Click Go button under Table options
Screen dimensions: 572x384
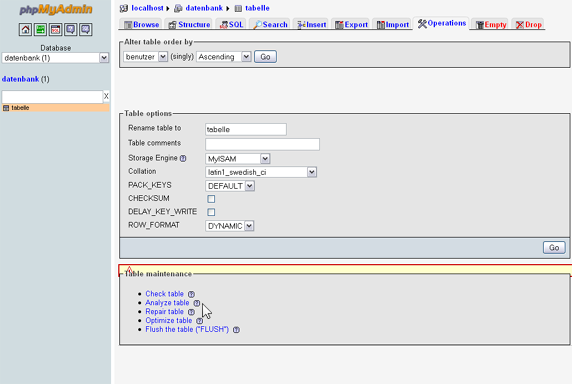[x=554, y=248]
